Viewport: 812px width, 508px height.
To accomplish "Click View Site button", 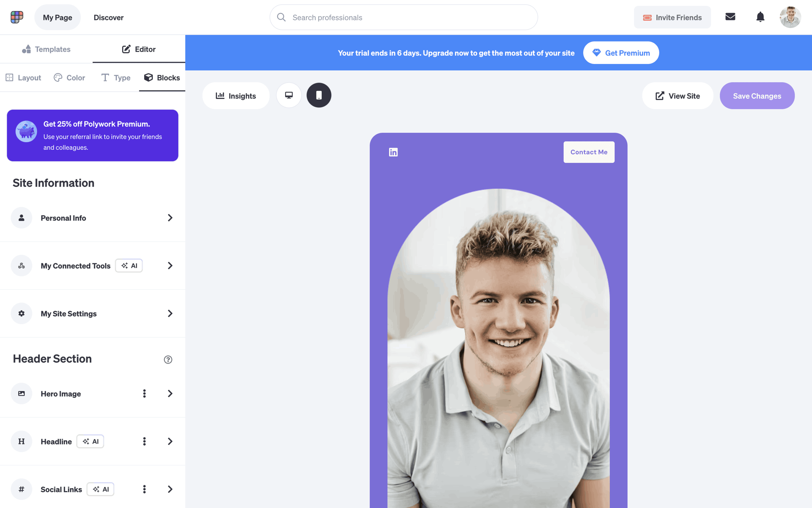I will [678, 96].
